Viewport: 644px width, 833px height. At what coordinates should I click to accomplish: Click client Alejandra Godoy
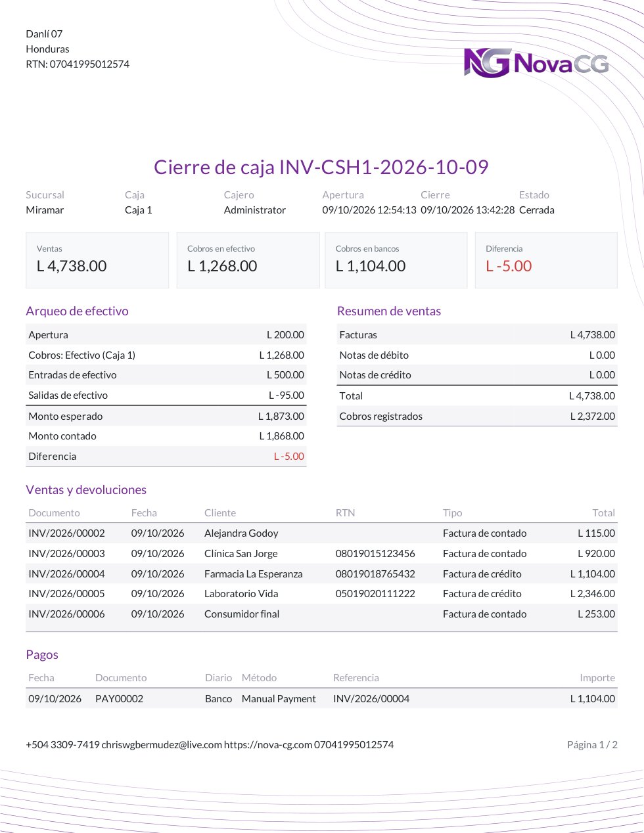[x=241, y=533]
